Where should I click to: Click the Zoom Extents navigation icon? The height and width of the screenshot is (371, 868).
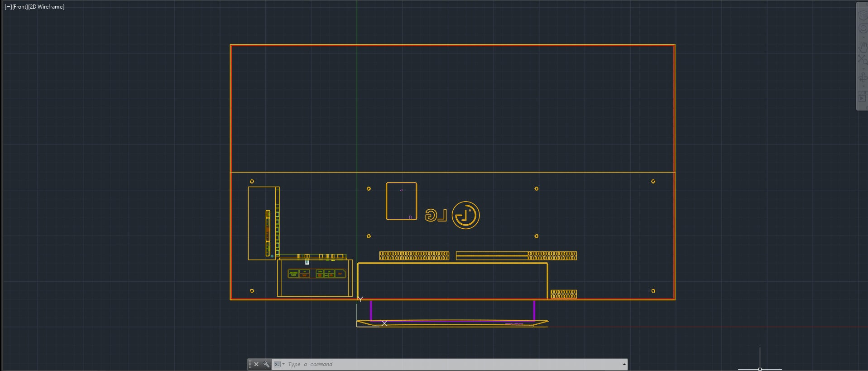(862, 59)
